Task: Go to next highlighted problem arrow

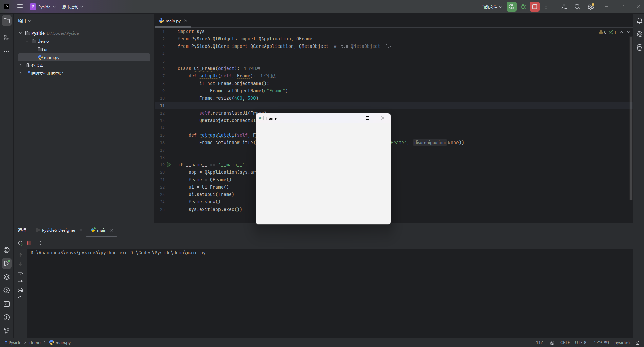Action: 629,32
